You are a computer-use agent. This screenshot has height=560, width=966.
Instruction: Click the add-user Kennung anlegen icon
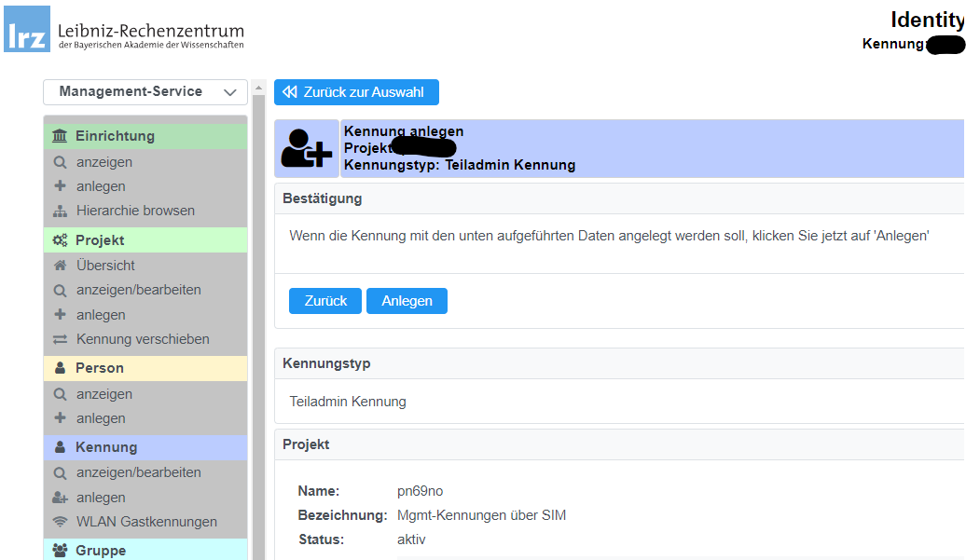(x=307, y=148)
